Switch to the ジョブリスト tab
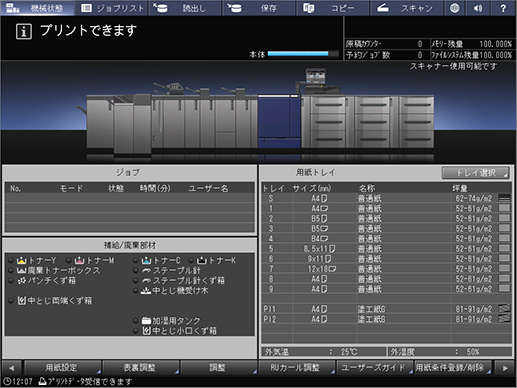 (x=112, y=8)
